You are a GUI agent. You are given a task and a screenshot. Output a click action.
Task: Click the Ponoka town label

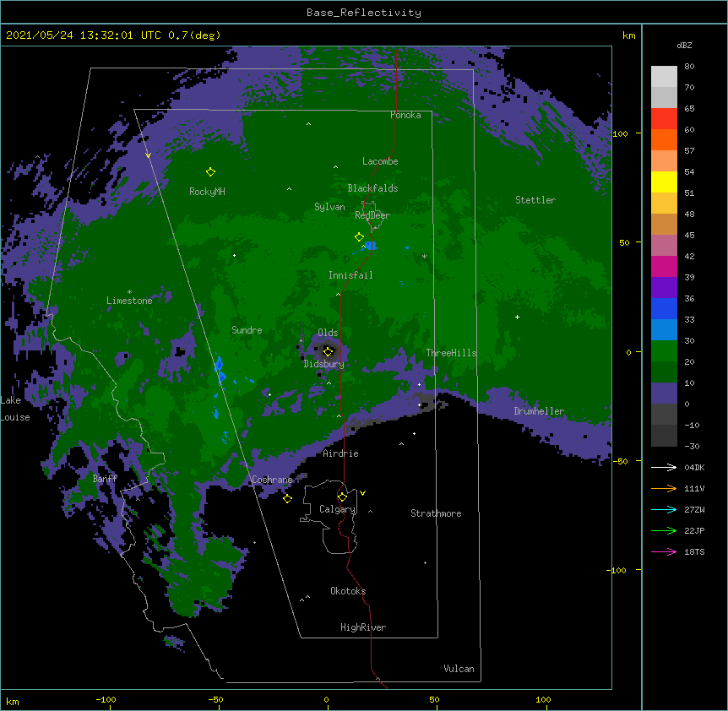coord(405,115)
